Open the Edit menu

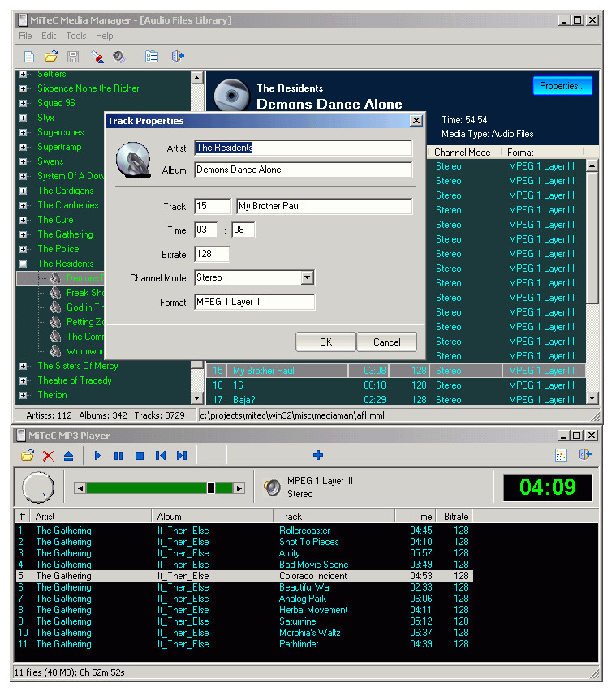(x=49, y=36)
